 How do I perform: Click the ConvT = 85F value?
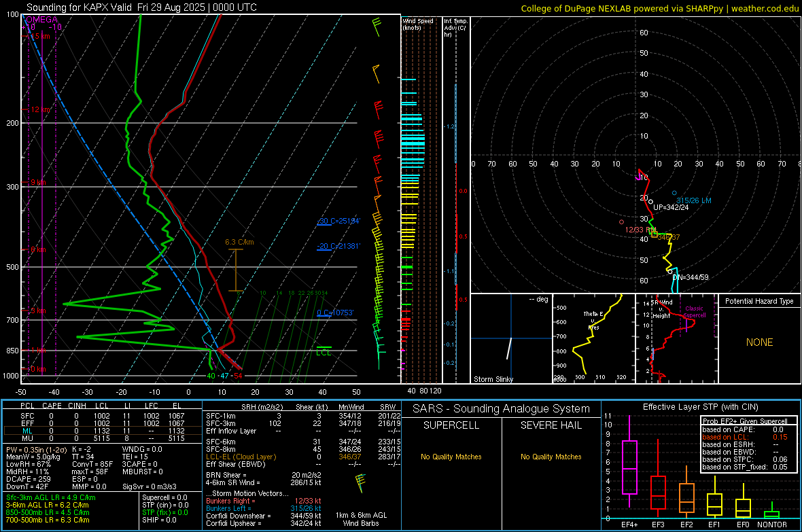(x=92, y=464)
